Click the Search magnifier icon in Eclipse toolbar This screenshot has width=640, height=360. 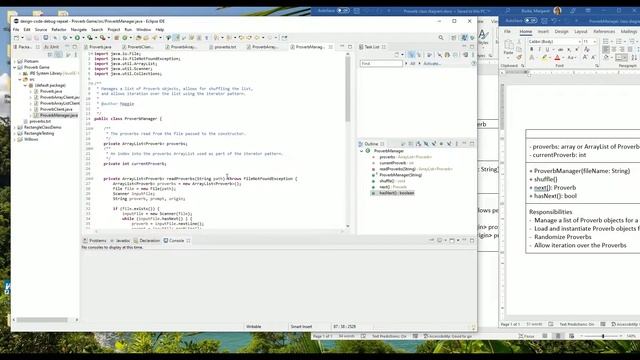[x=441, y=38]
